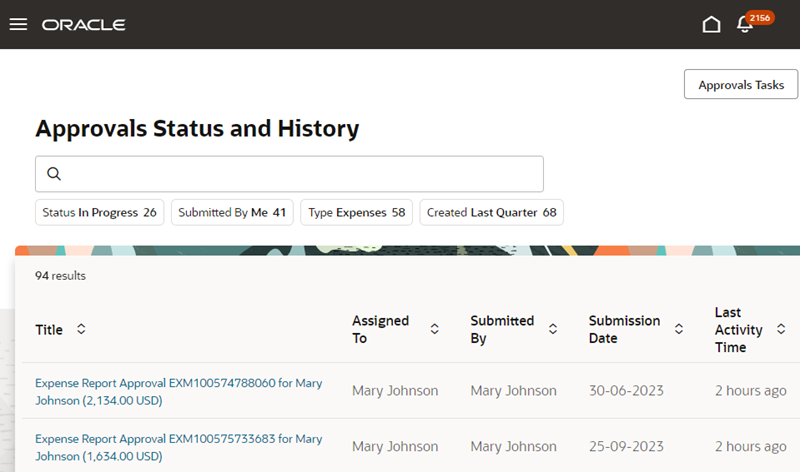Click the Approvals Tasks button

click(740, 85)
